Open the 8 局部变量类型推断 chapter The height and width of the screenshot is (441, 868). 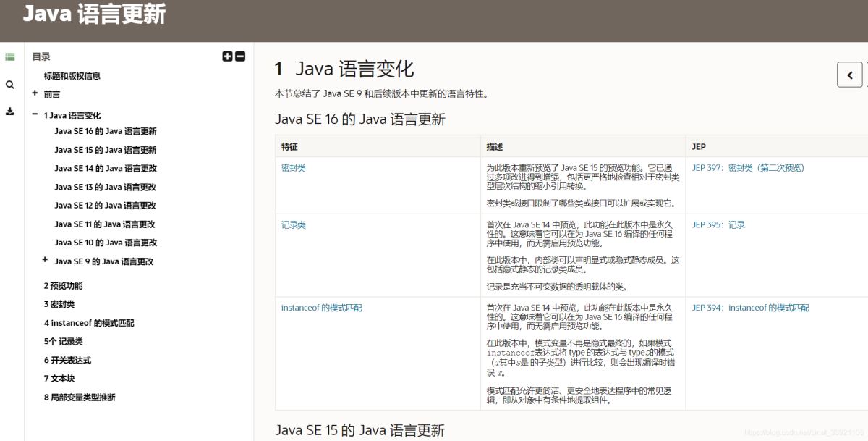(80, 397)
